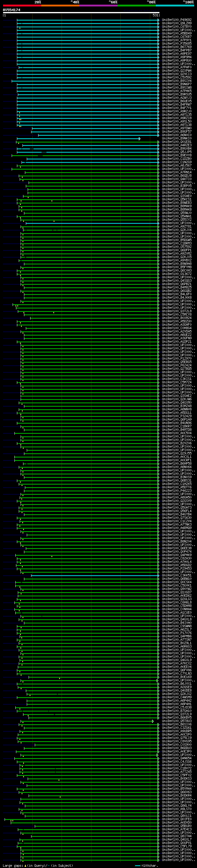This screenshot has width=197, height=868.
Task: Click the cyan ~100% identity color band
Action: (175, 6)
